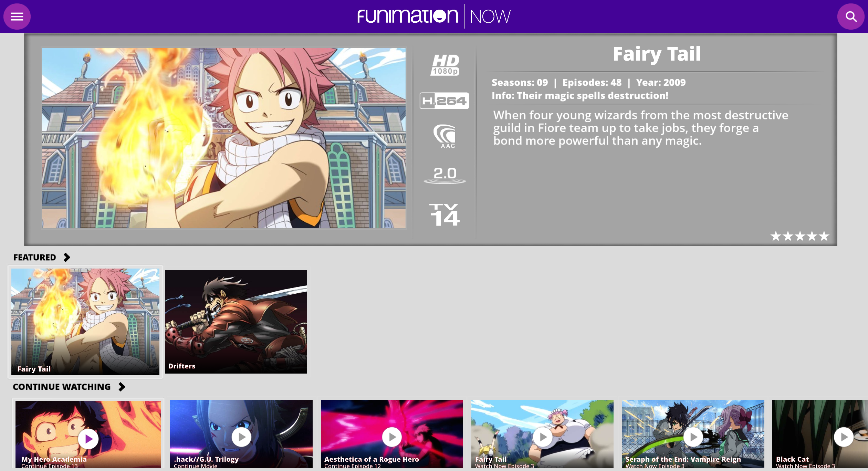Click the five-star rating
868x471 pixels.
pyautogui.click(x=799, y=236)
